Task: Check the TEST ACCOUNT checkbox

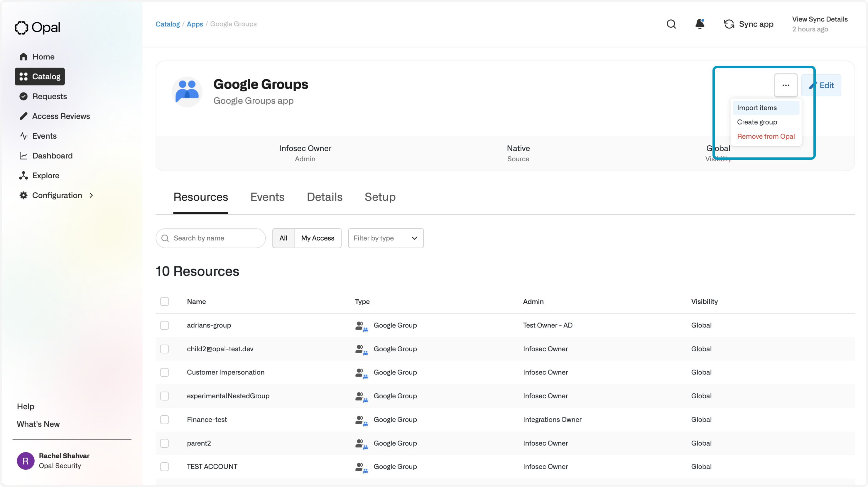Action: point(164,467)
